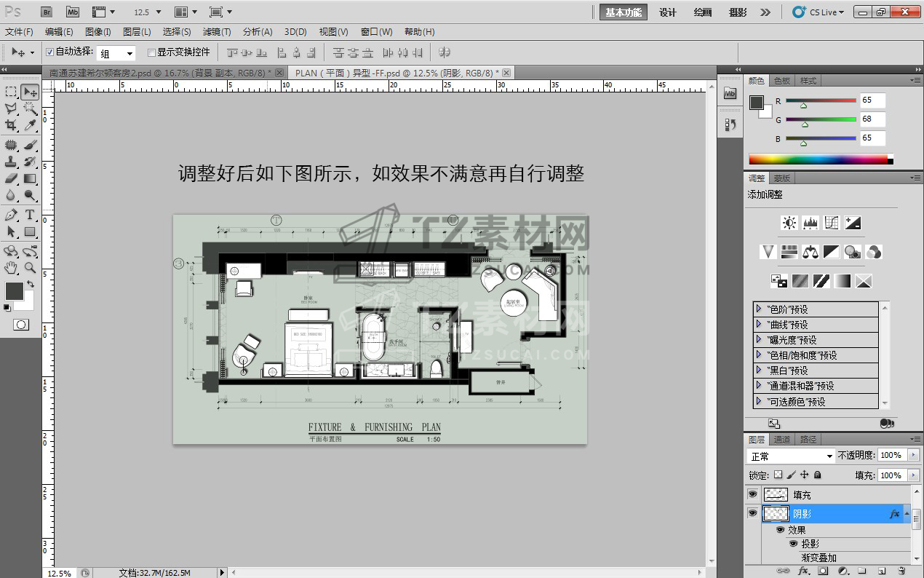This screenshot has width=924, height=578.
Task: Launch Adobe Bridge from the top bar
Action: tap(46, 12)
